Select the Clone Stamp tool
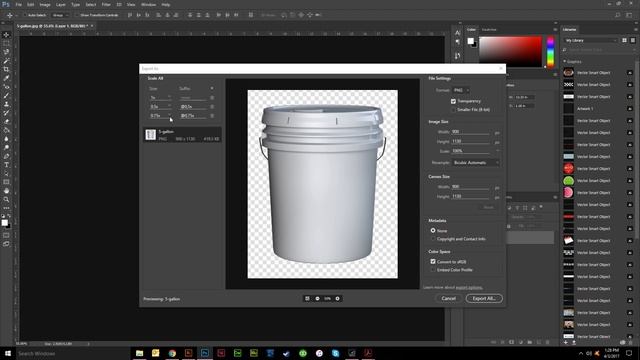640x360 pixels. pos(6,104)
